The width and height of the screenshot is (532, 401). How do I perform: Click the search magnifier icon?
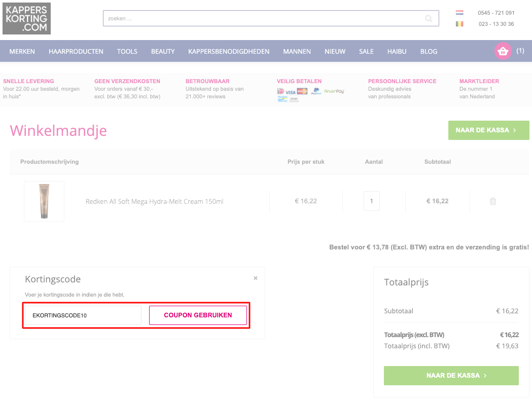pos(429,18)
